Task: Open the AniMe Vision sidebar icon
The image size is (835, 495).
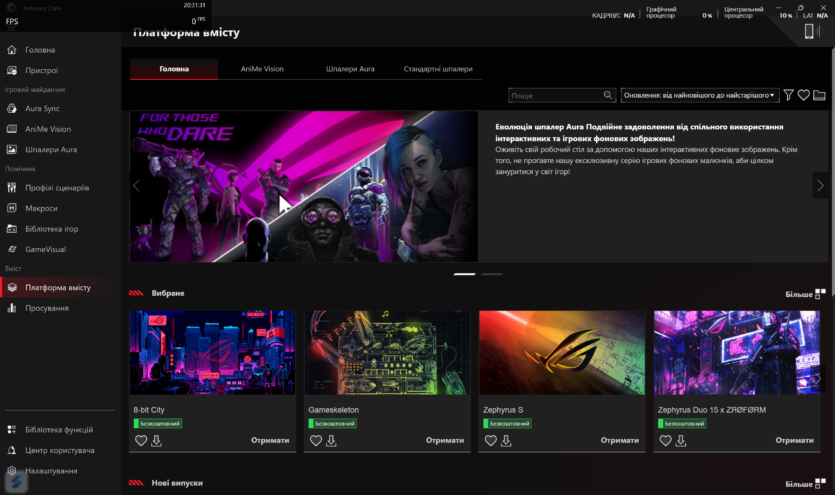Action: point(12,129)
